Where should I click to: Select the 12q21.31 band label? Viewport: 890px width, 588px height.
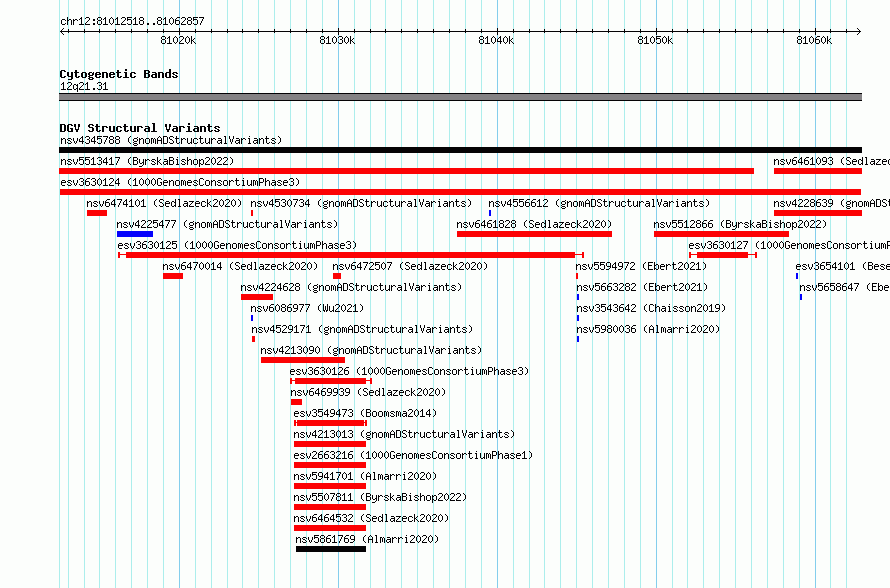(84, 86)
